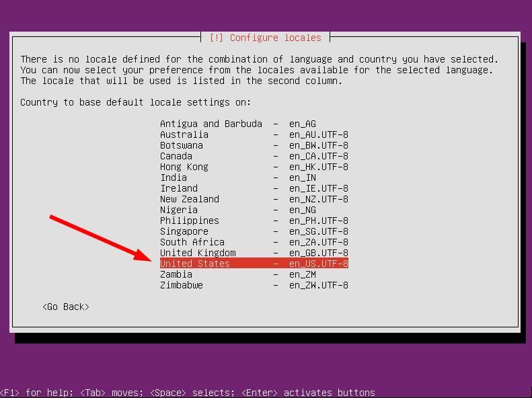Screen dimensions: 532x398
Task: Select Nigeria en_NG locale
Action: tap(254, 210)
